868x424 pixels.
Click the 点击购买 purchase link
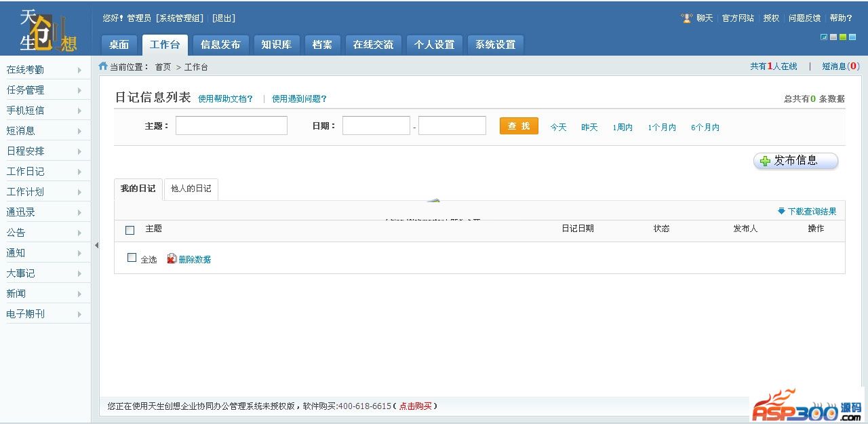tap(415, 406)
